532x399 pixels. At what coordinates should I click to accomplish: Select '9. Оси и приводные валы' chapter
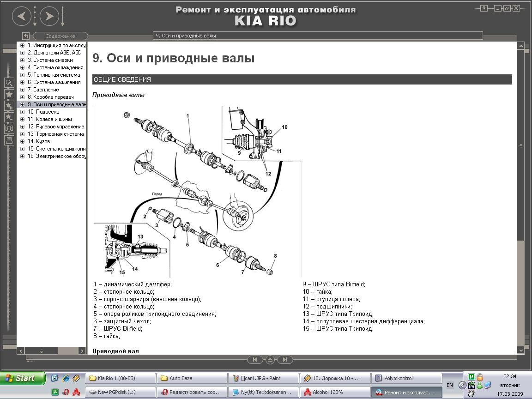point(57,104)
